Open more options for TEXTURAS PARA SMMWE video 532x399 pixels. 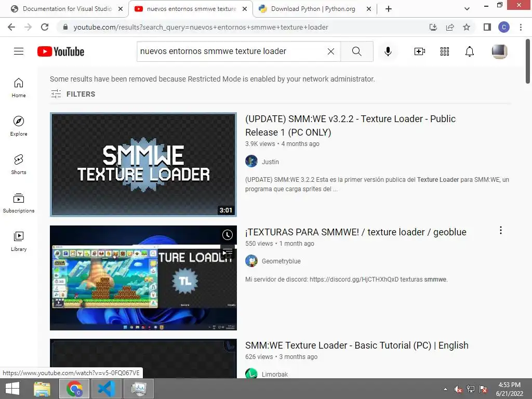(500, 231)
